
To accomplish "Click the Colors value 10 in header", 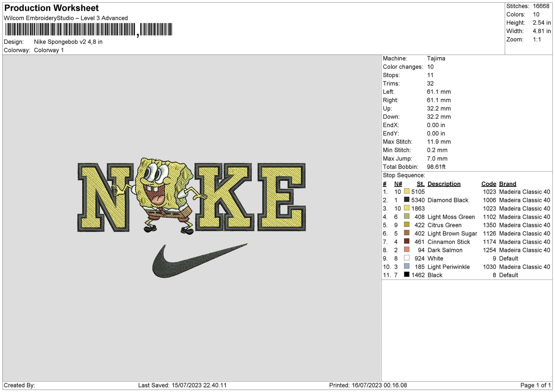I will coord(536,15).
